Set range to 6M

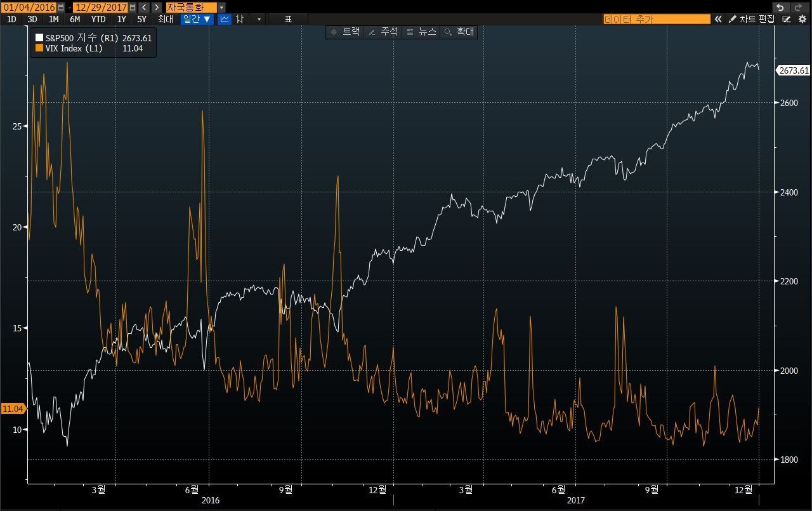(75, 19)
